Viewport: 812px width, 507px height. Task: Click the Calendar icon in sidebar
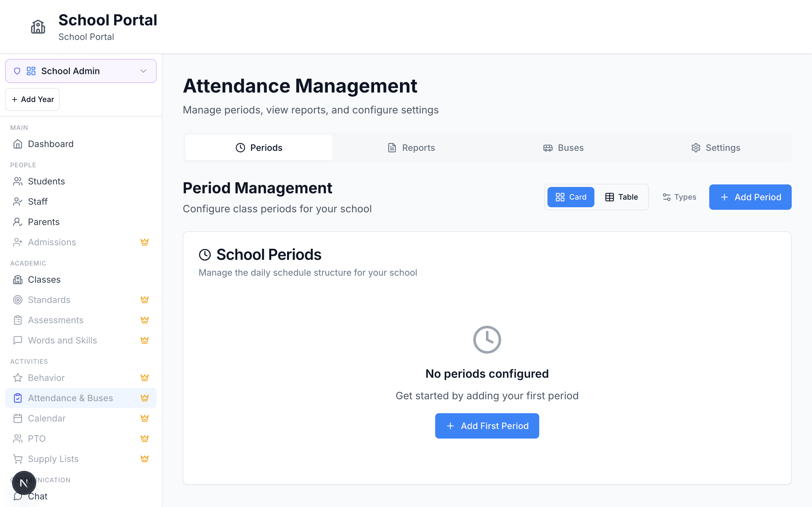point(18,419)
